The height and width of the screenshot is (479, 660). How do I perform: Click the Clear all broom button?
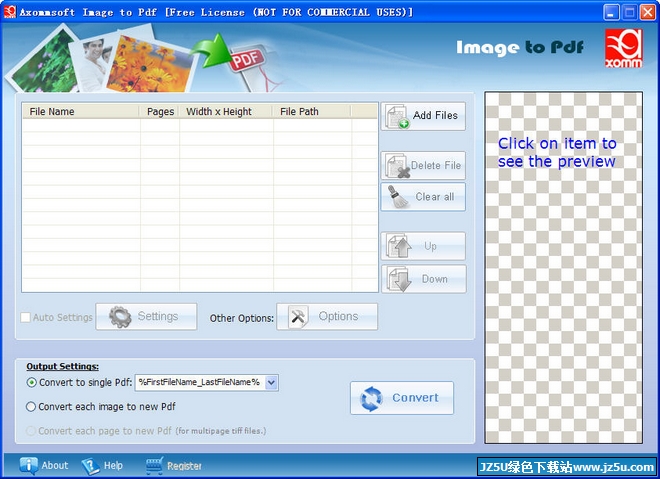pos(423,197)
